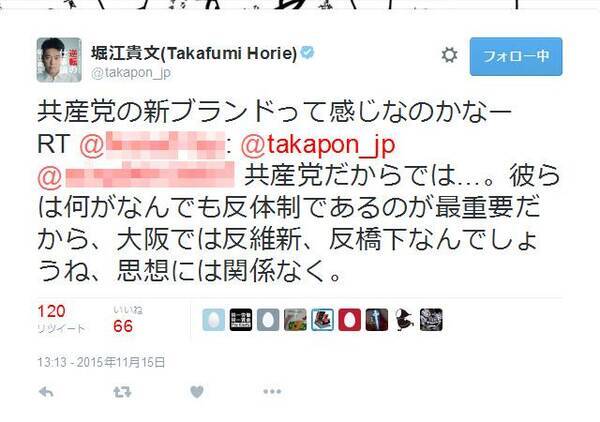Open the gear settings dropdown

point(449,55)
